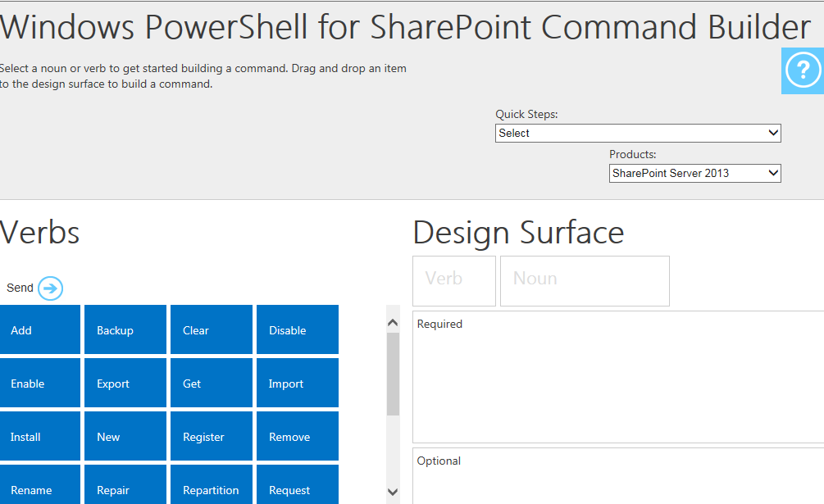Open the Products dropdown showing SharePoint Server 2013
The width and height of the screenshot is (824, 504).
[x=694, y=173]
